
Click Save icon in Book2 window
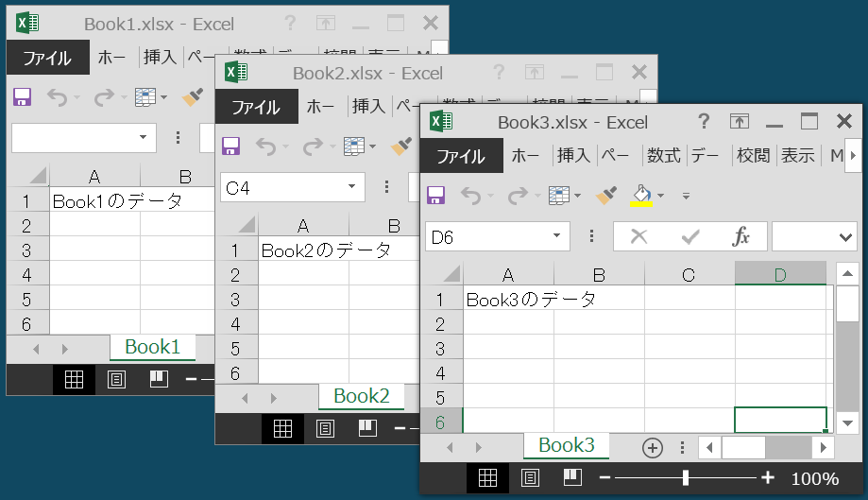click(x=230, y=147)
